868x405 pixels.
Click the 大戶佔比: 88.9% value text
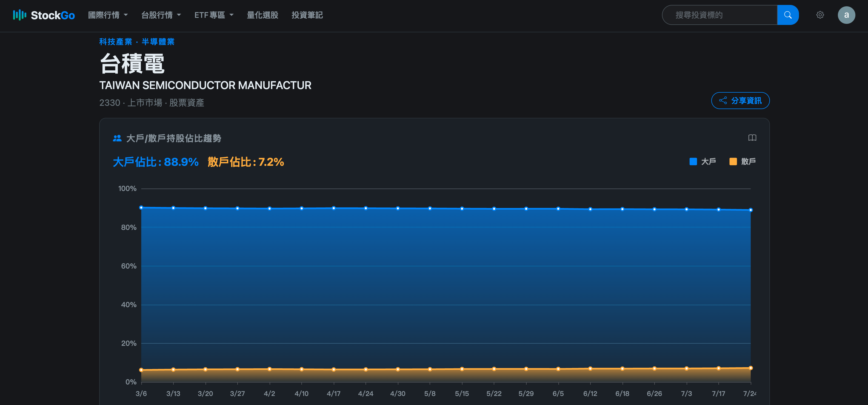coord(156,162)
